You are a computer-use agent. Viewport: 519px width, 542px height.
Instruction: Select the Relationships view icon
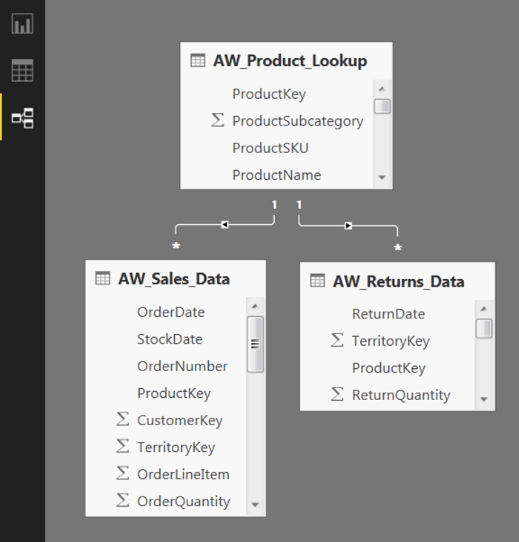[22, 118]
